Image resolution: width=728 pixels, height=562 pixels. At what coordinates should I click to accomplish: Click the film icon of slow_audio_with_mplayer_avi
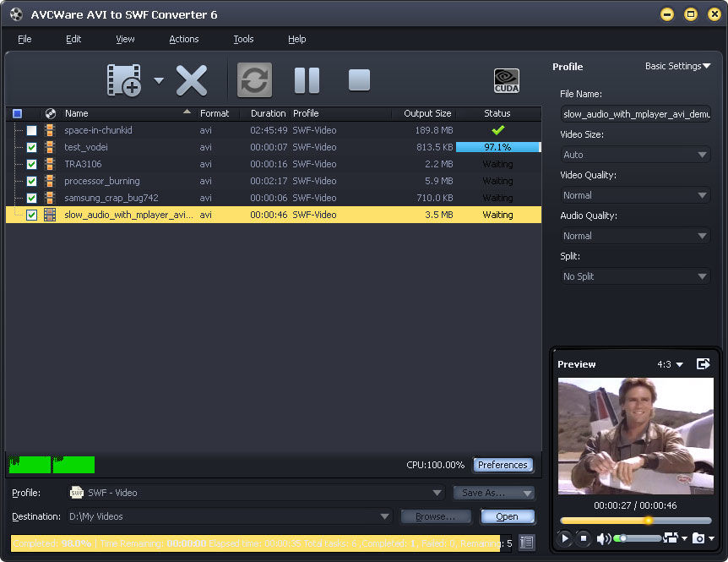(50, 215)
